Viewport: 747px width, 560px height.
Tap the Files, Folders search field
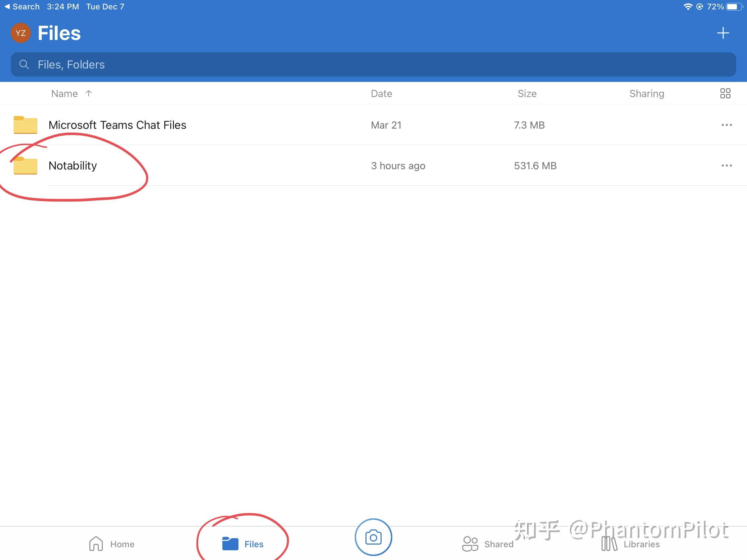[203, 64]
